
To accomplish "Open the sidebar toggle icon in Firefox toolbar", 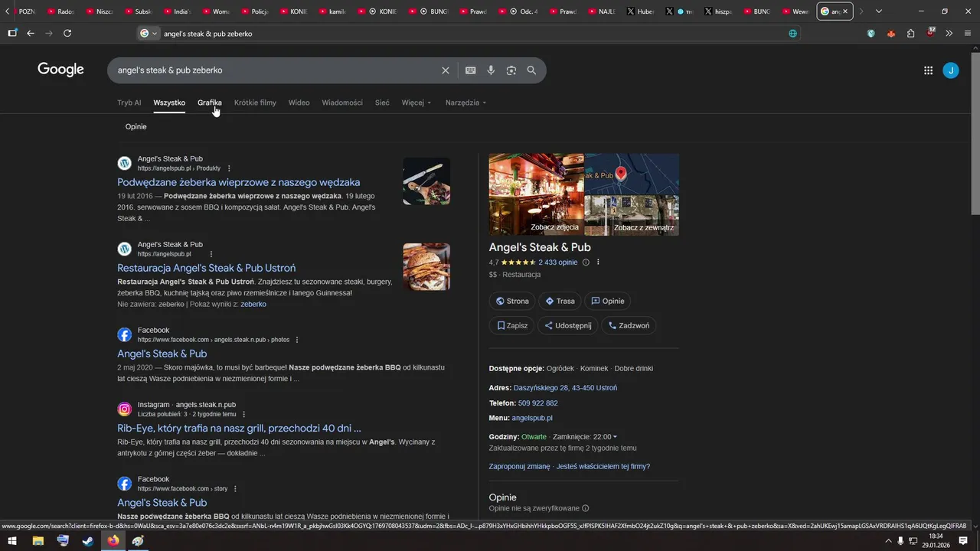I will point(12,34).
